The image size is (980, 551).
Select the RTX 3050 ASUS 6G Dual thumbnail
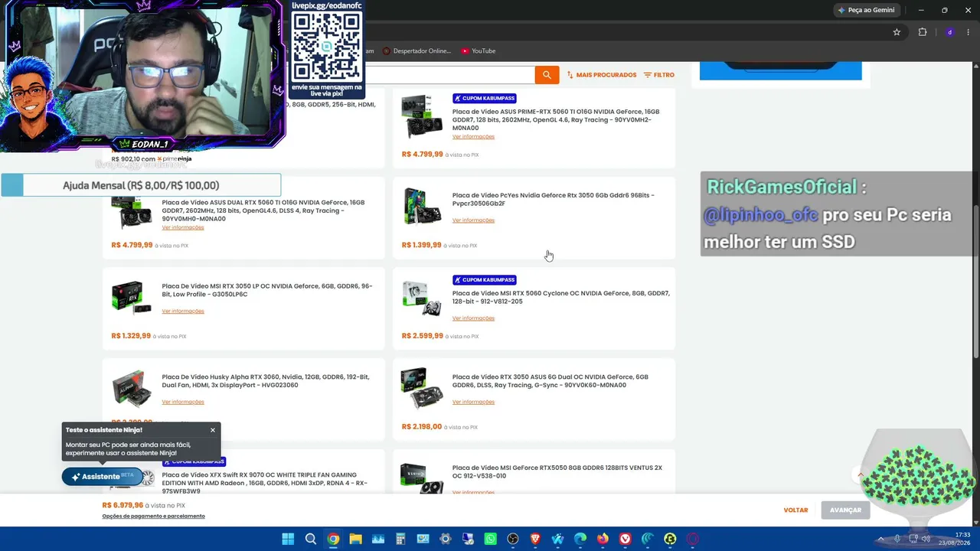(422, 388)
